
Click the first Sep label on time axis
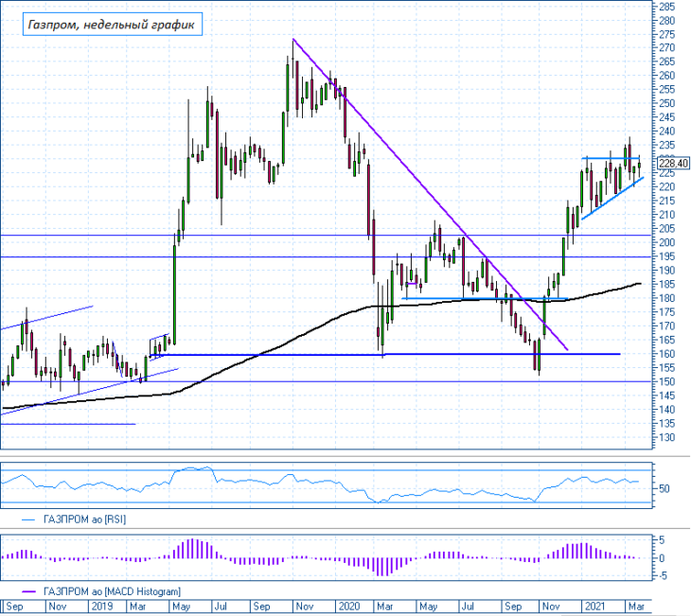[x=14, y=607]
